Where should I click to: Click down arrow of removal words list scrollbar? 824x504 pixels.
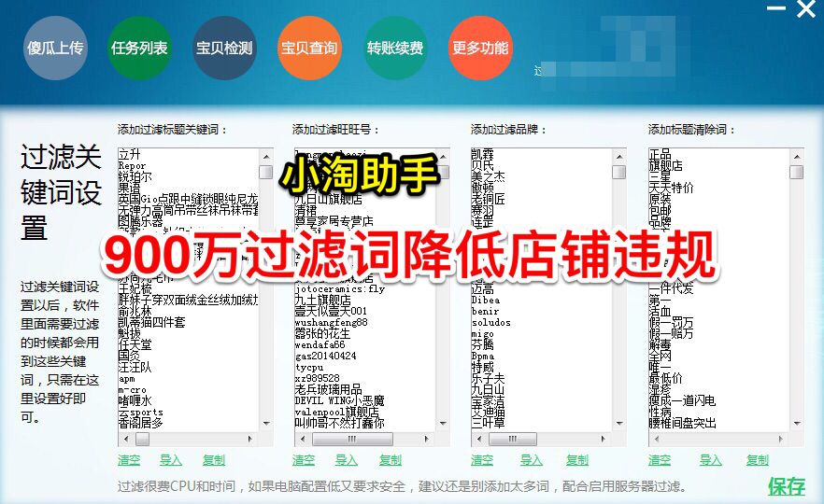(x=797, y=423)
